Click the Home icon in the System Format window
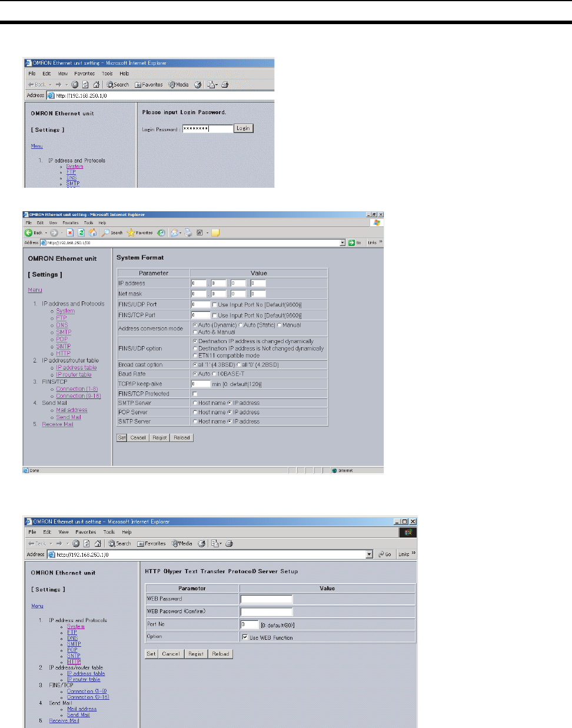Viewport: 572px width, 728px height. point(92,233)
